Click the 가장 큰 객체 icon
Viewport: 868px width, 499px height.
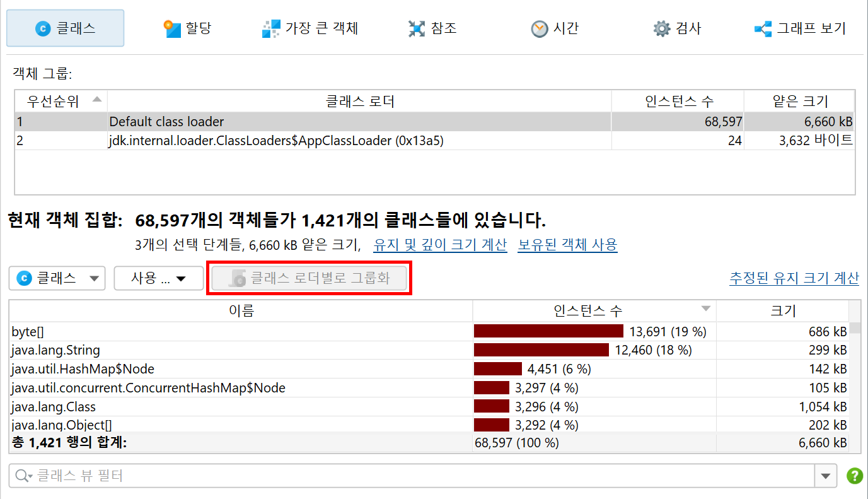tap(271, 29)
